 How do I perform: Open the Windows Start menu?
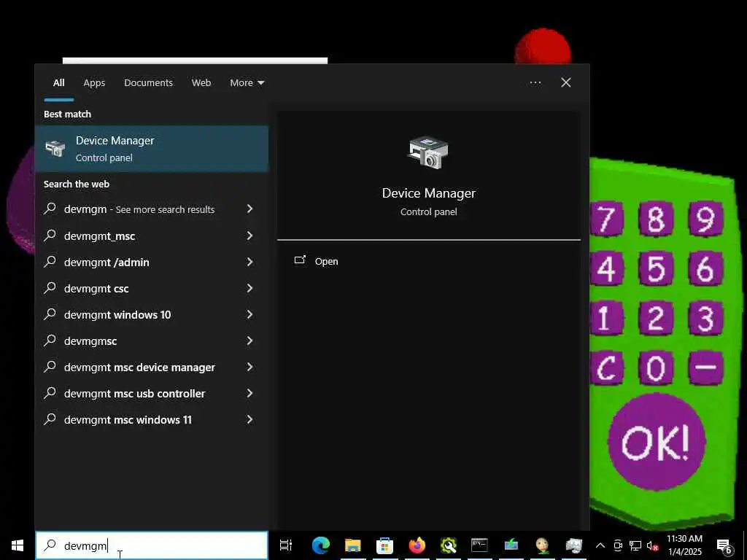[18, 545]
